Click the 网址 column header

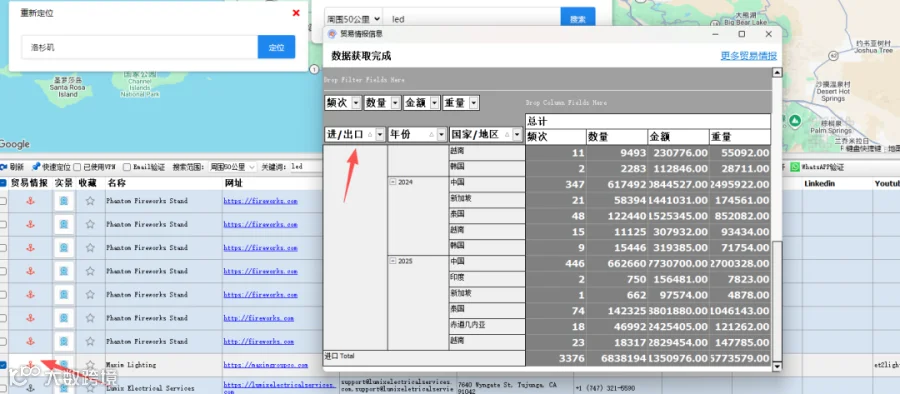point(234,183)
